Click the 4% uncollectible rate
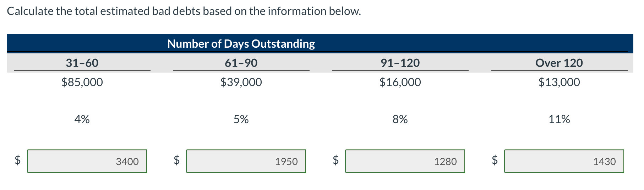Screen dimensions: 644x190 click(x=82, y=119)
